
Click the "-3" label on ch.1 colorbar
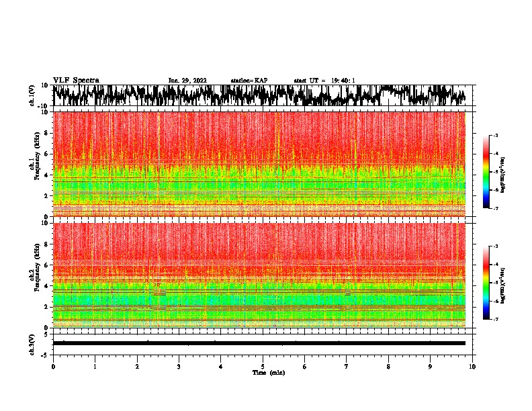tap(496, 135)
